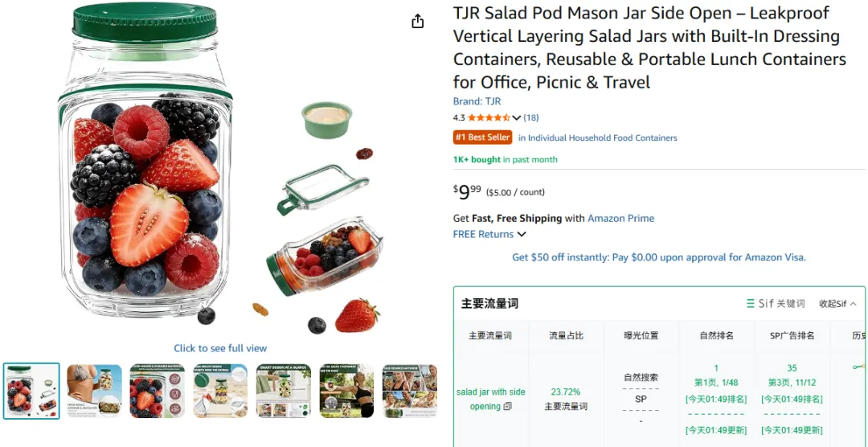Open the rating breakdown chevron beside stars
Screen dimensions: 868x447
517,118
